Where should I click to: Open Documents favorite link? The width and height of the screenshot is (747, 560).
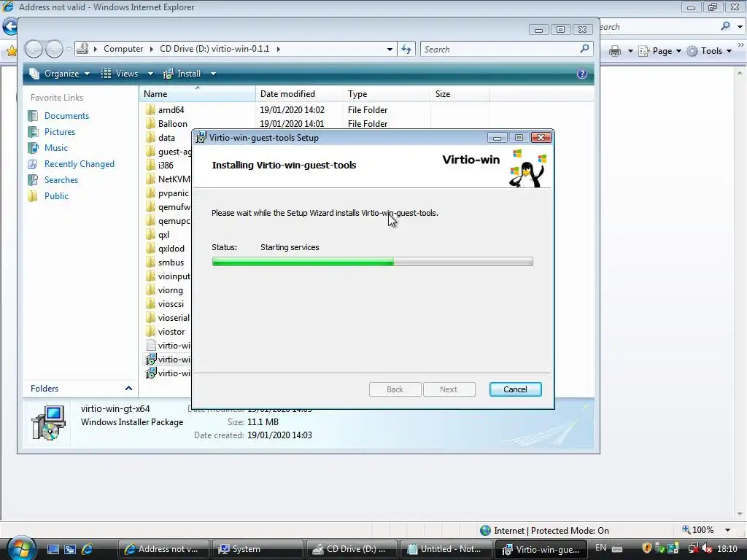pyautogui.click(x=66, y=116)
